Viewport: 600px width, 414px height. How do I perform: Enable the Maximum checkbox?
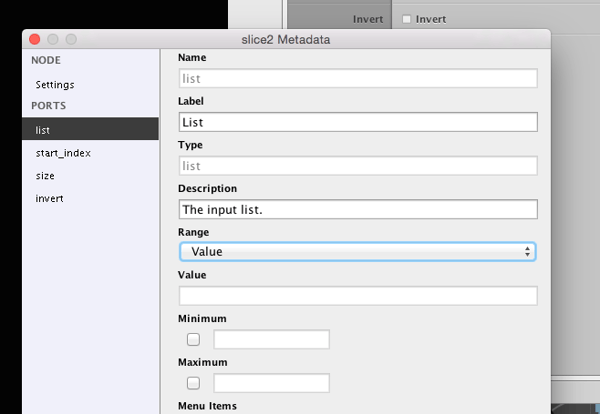193,383
